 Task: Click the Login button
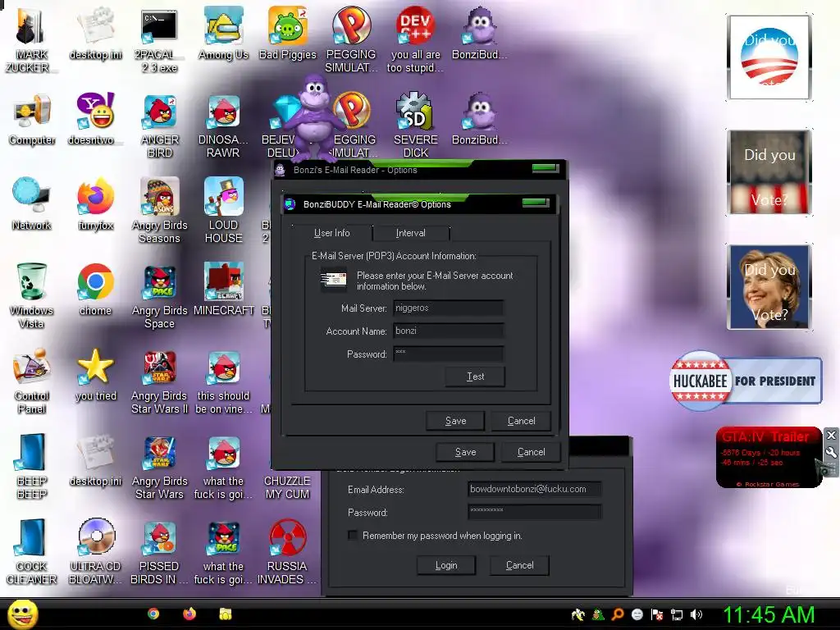(446, 565)
